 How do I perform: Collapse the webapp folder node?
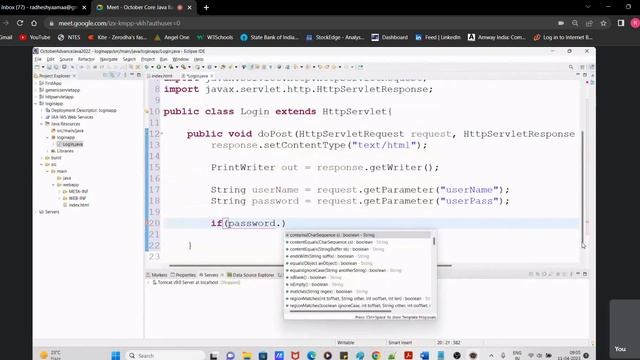[x=53, y=184]
